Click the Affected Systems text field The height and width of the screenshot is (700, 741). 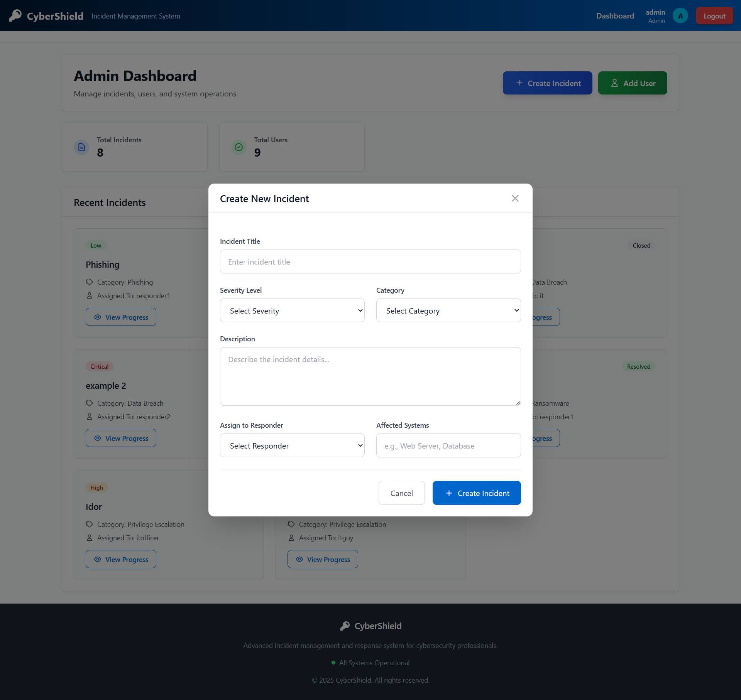click(x=448, y=445)
